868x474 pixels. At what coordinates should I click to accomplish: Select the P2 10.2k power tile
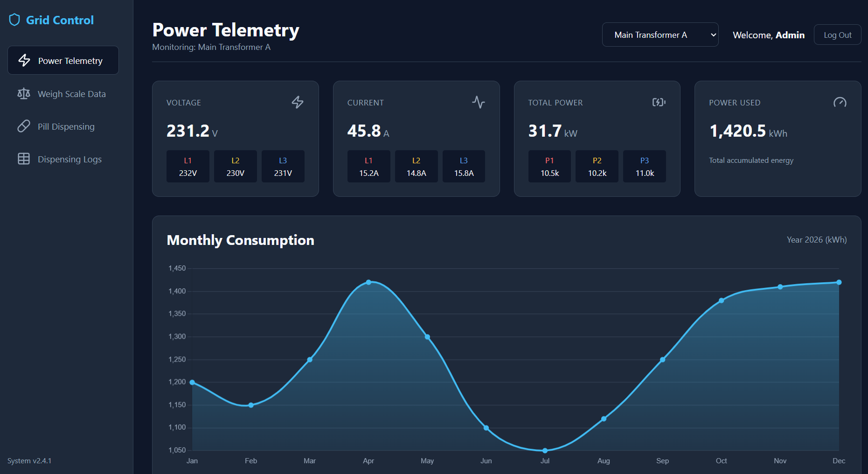tap(597, 166)
